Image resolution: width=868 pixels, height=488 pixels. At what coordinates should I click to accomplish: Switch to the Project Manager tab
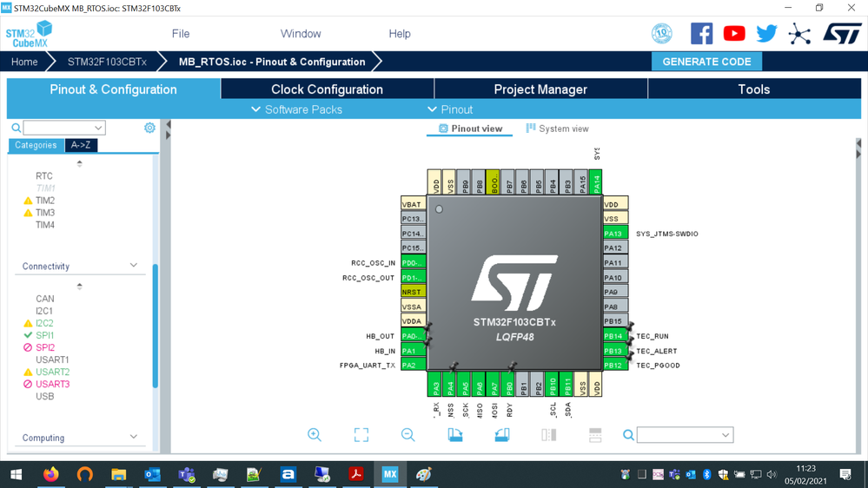click(540, 89)
